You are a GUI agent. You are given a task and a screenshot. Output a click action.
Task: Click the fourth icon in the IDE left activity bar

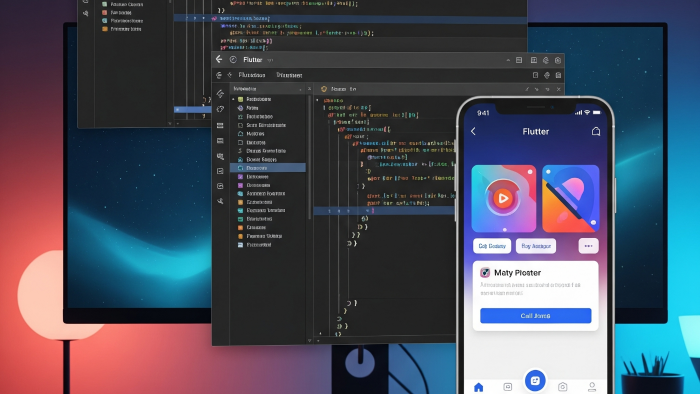pyautogui.click(x=220, y=141)
